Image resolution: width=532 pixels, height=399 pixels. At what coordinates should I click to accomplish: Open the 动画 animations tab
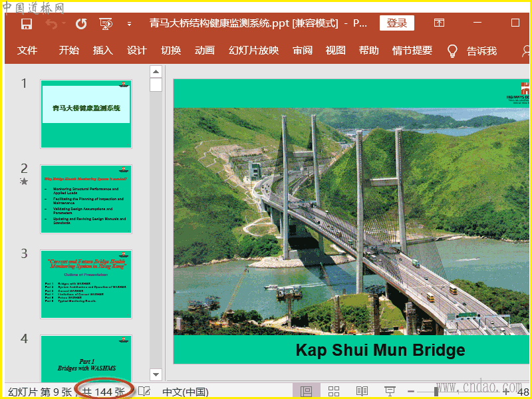coord(205,51)
